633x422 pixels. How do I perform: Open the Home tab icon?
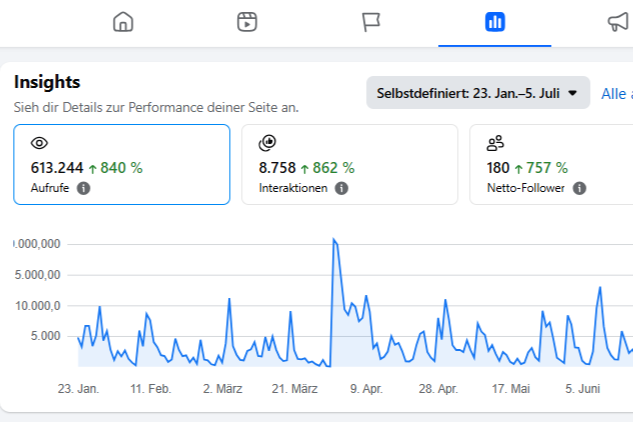point(123,22)
